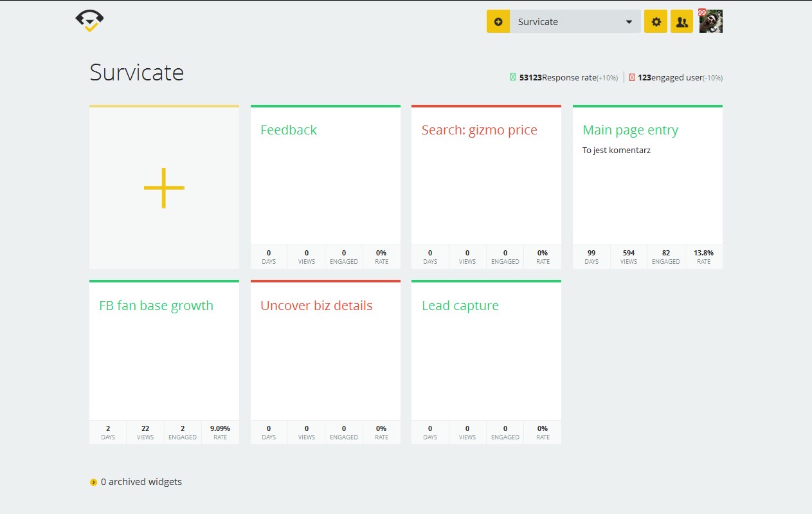Click the Survicate logo icon
The height and width of the screenshot is (514, 812).
point(89,21)
